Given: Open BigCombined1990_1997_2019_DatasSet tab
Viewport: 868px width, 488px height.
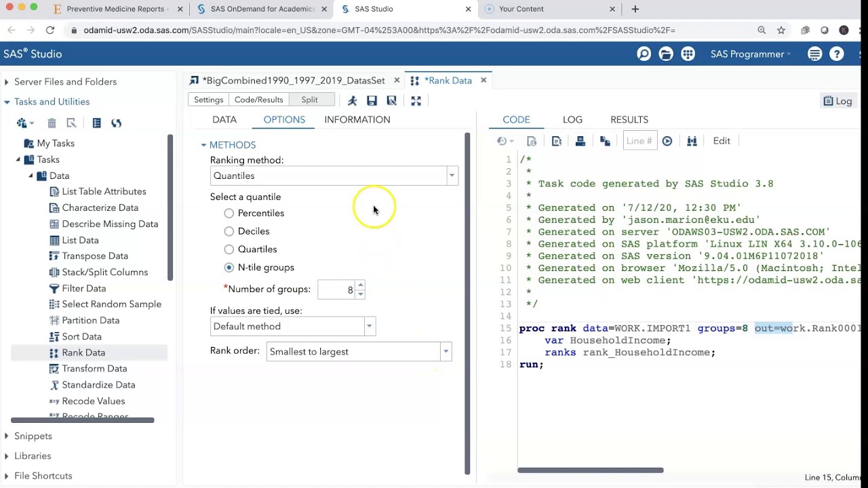Looking at the screenshot, I should (x=294, y=80).
